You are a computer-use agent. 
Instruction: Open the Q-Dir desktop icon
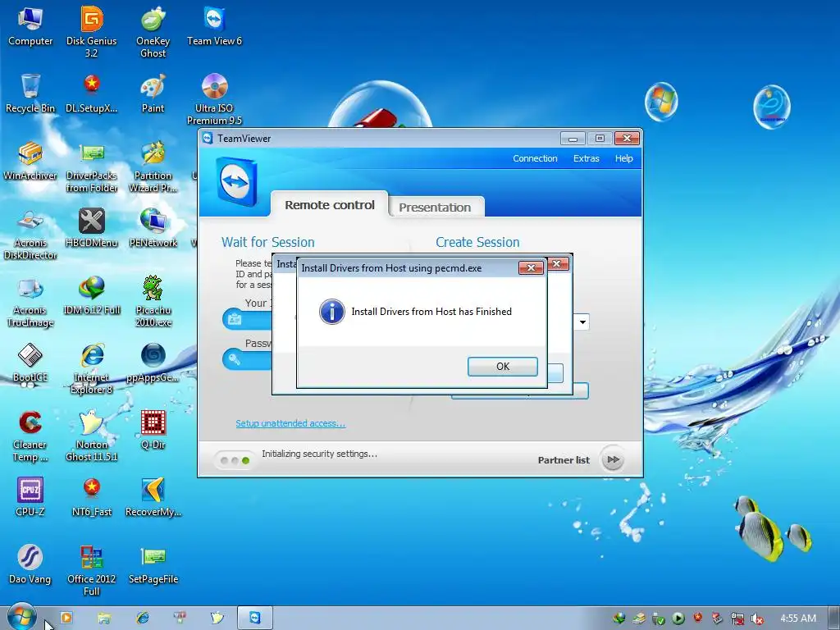coord(153,430)
